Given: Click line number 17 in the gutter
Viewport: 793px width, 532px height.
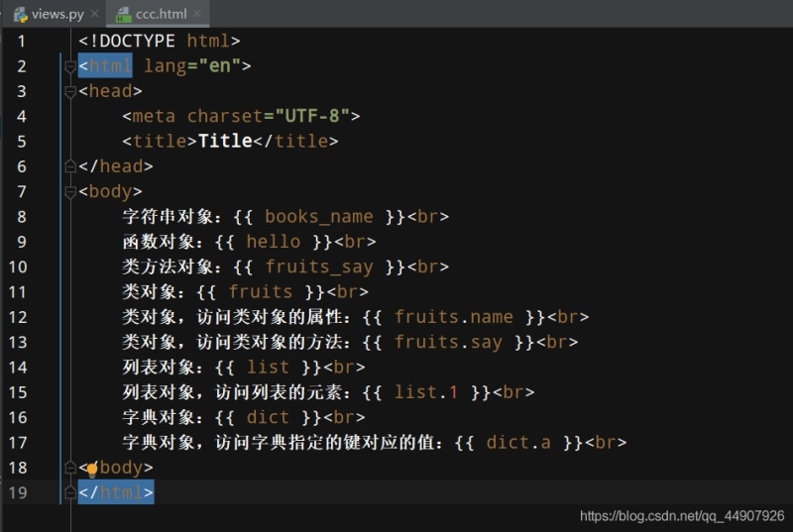Looking at the screenshot, I should tap(18, 443).
